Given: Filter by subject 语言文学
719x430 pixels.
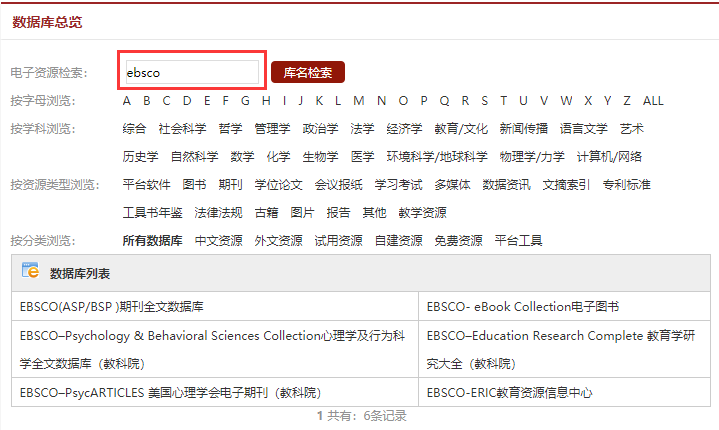Looking at the screenshot, I should click(584, 129).
